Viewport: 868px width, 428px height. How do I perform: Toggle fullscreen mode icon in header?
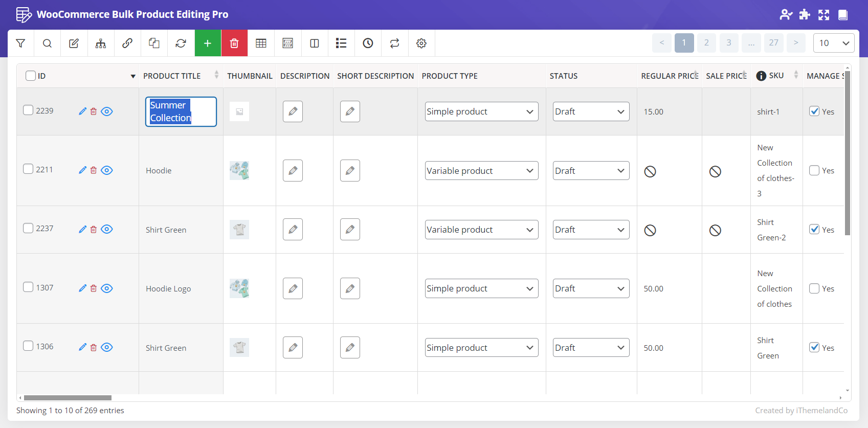[x=824, y=15]
